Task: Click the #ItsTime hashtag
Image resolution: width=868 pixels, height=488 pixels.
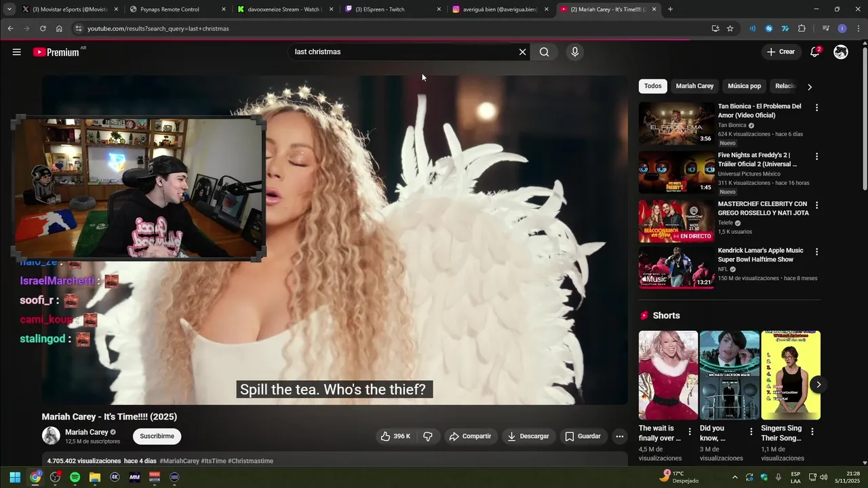Action: pos(214,461)
